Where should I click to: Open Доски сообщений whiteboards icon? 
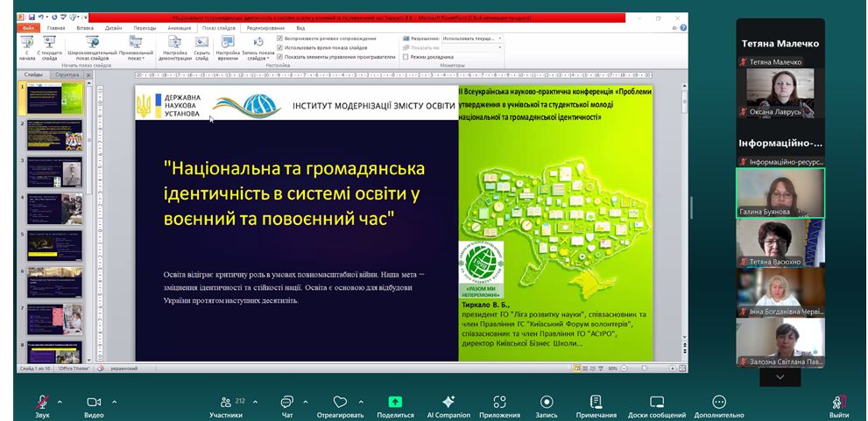657,402
